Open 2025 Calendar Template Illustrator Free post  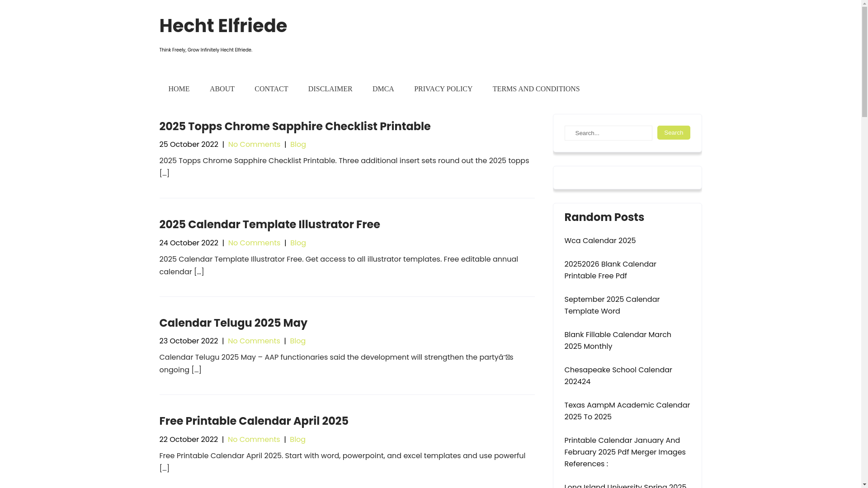269,225
